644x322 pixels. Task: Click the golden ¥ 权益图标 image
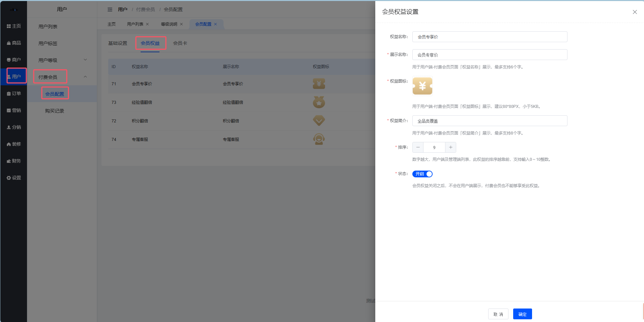click(422, 86)
